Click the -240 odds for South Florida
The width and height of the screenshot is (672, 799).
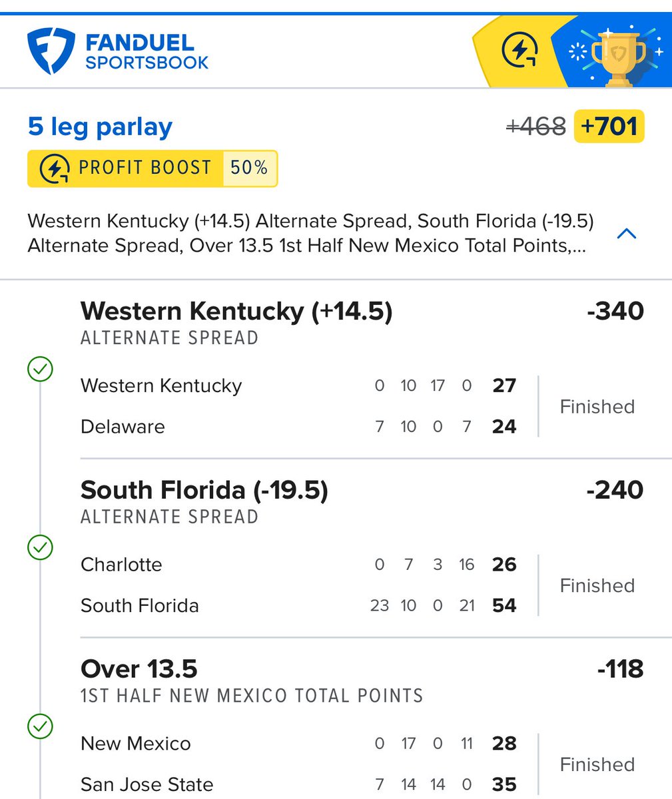(615, 490)
